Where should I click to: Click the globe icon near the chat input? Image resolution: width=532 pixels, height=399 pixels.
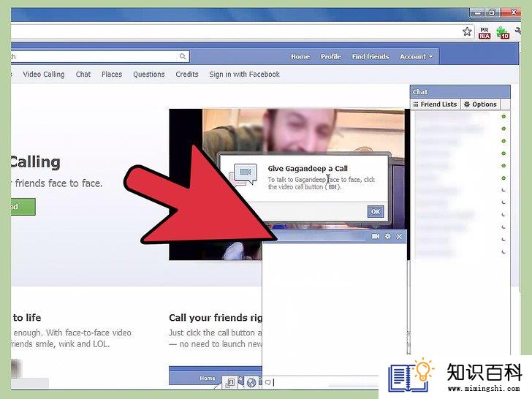[x=251, y=383]
